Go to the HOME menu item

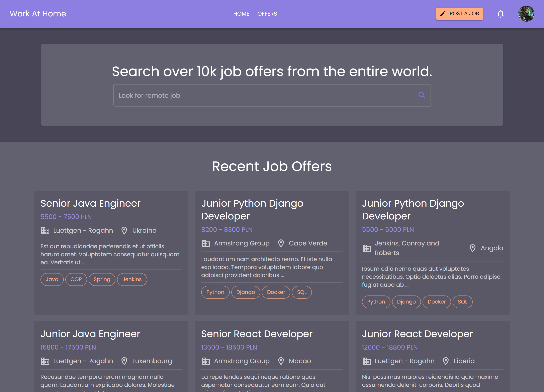point(241,14)
